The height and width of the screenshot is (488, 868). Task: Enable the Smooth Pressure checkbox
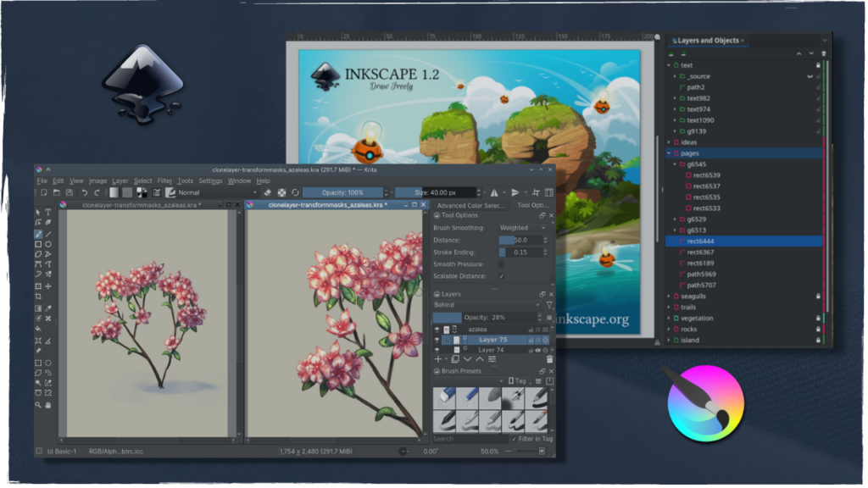502,264
